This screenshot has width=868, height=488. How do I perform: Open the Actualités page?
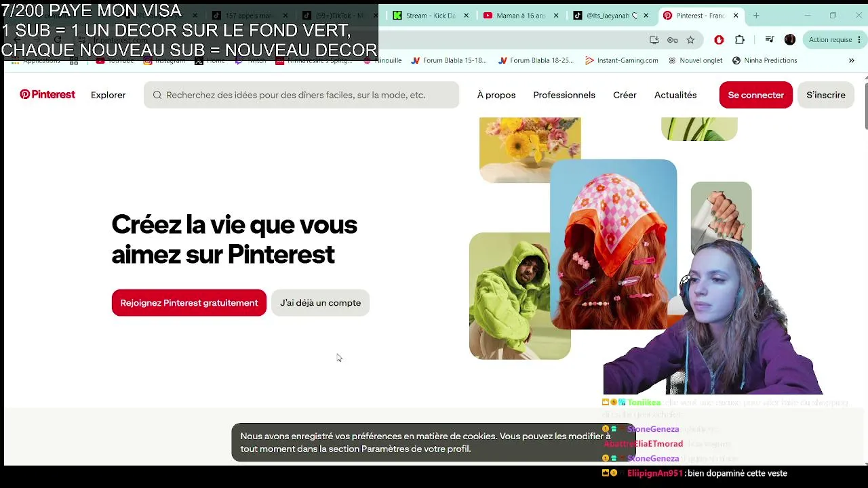pyautogui.click(x=675, y=95)
